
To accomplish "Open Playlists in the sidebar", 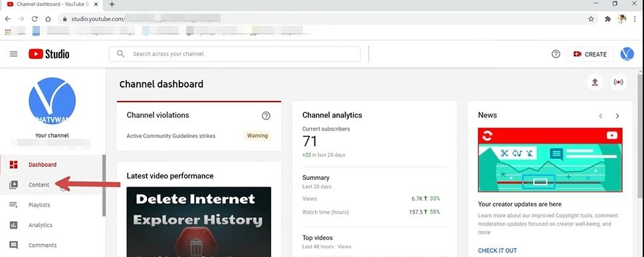I will pos(51,205).
